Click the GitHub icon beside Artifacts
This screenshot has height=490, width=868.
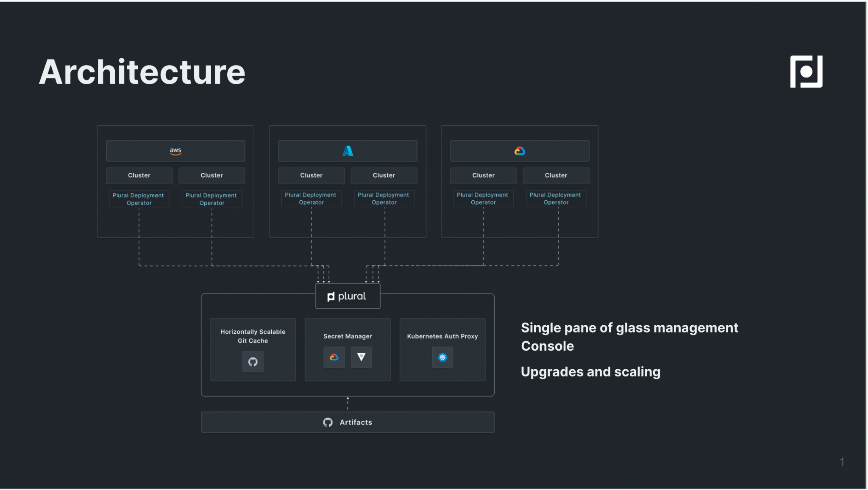click(328, 422)
